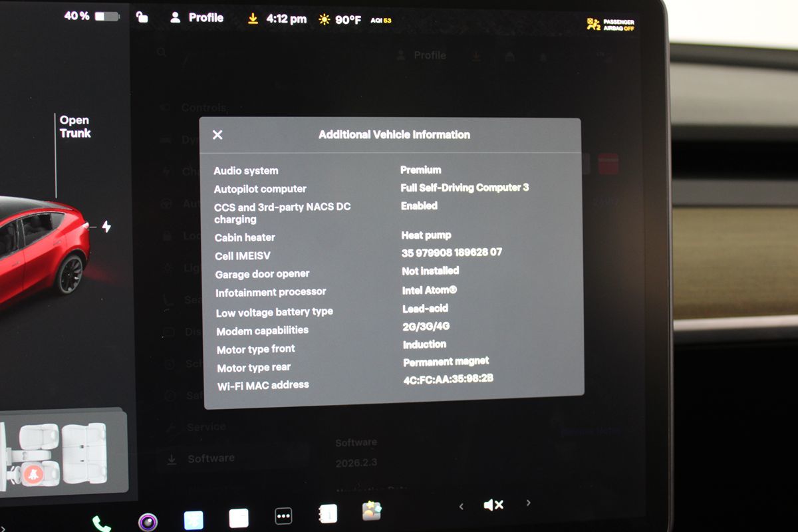798x532 pixels.
Task: Tap the 40 % battery text
Action: pyautogui.click(x=76, y=15)
